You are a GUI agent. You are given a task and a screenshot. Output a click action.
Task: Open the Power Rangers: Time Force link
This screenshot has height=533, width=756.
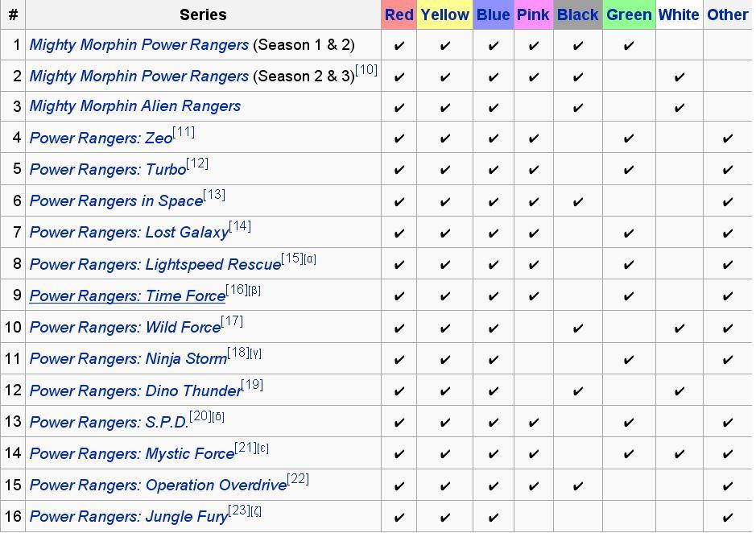[x=127, y=295]
